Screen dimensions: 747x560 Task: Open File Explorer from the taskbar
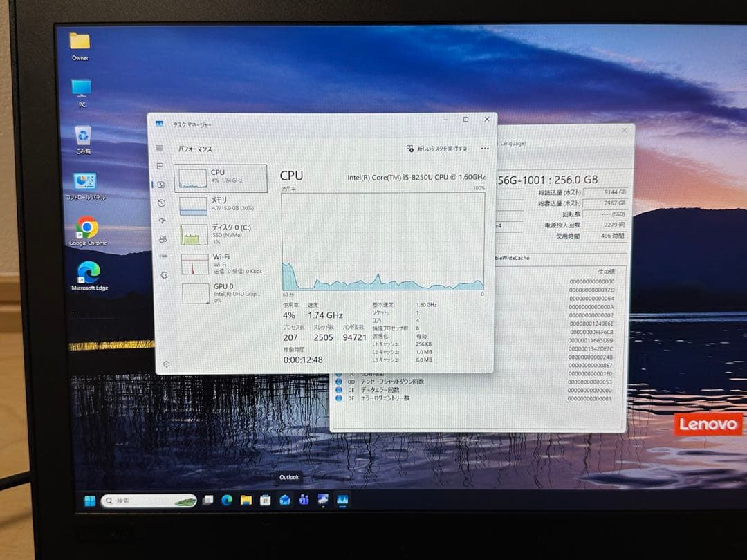pos(246,500)
